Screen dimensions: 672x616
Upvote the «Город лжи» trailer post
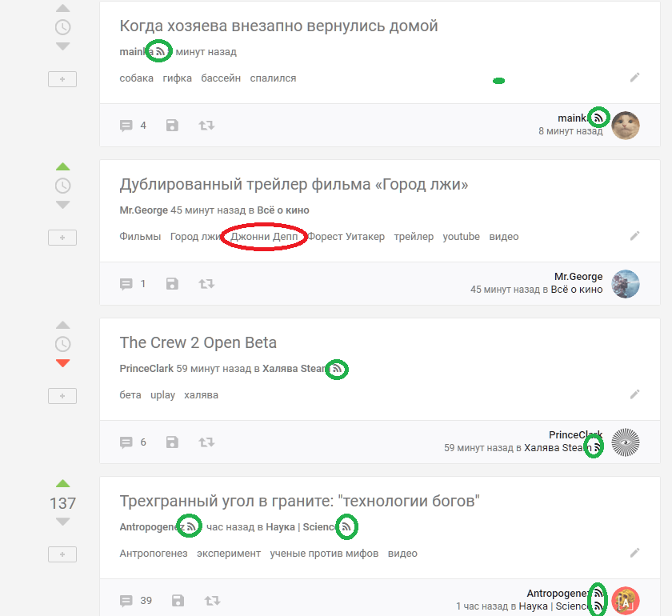tap(62, 166)
